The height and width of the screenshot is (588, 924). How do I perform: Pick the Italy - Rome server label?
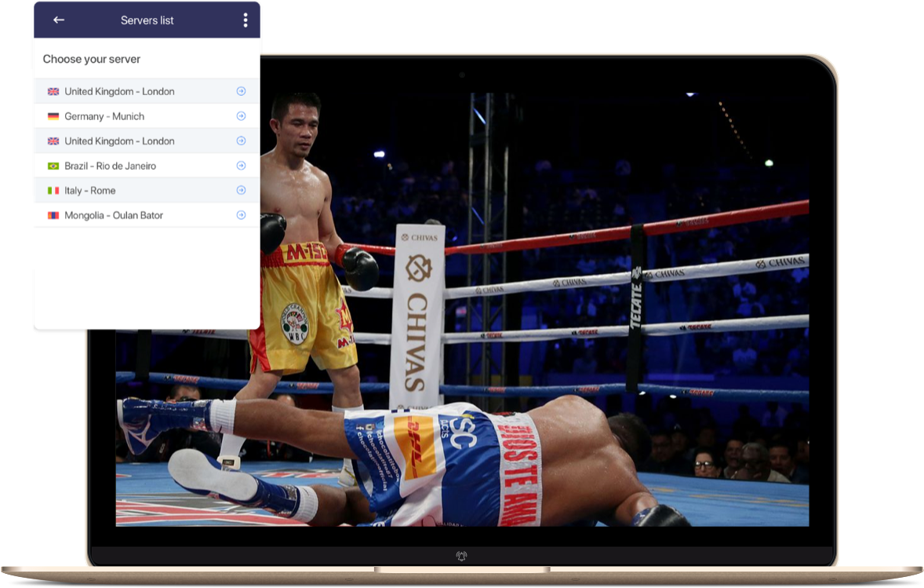click(x=89, y=191)
